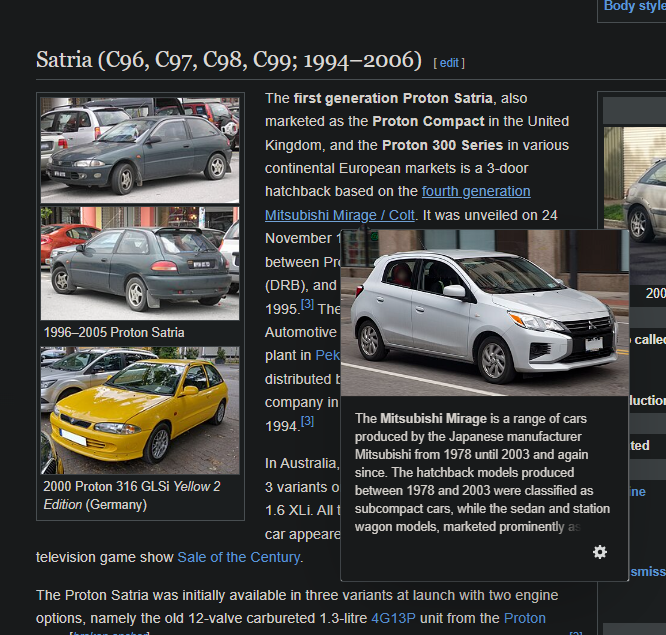Click the bold 'Proton 300 Series' text
The image size is (666, 635).
click(x=443, y=145)
